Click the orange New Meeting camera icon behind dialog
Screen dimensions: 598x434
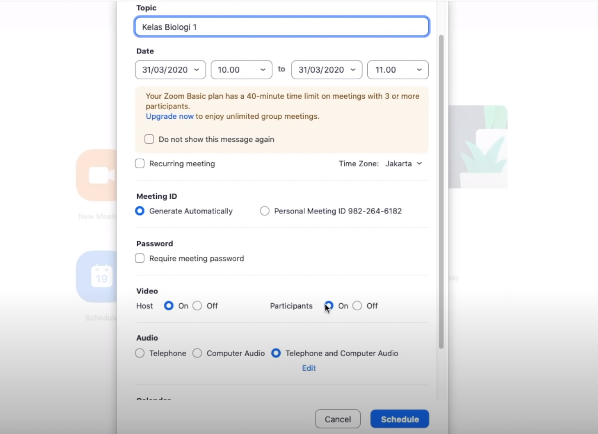pyautogui.click(x=97, y=175)
